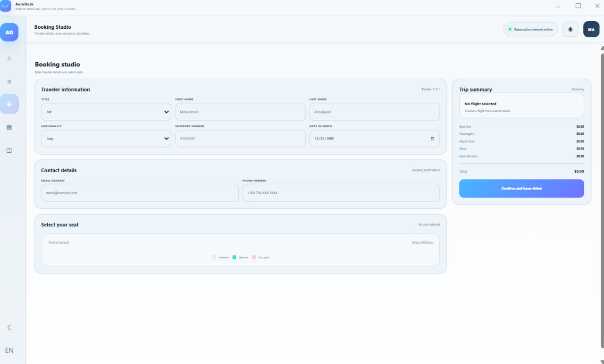The image size is (604, 364).
Task: Click the 'Passengers' row label
Action: click(467, 134)
